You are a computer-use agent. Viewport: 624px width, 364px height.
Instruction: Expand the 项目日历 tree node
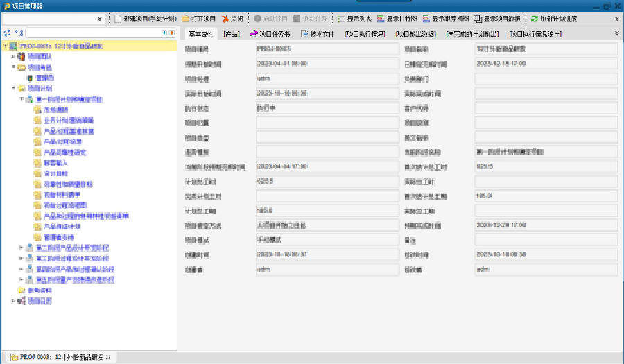tap(13, 301)
